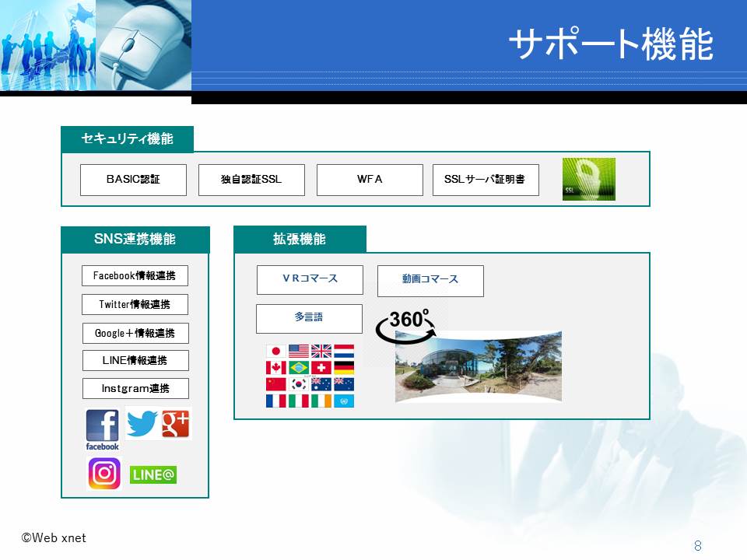Viewport: 747px width, 560px height.
Task: Click the BASIC認証 box
Action: [x=133, y=180]
